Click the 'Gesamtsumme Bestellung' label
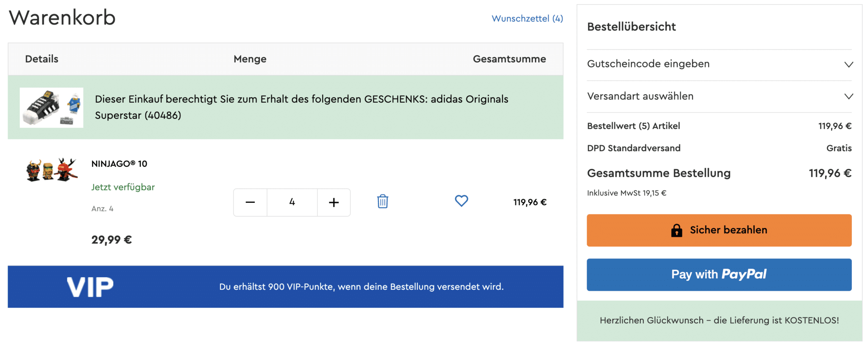 [x=659, y=173]
